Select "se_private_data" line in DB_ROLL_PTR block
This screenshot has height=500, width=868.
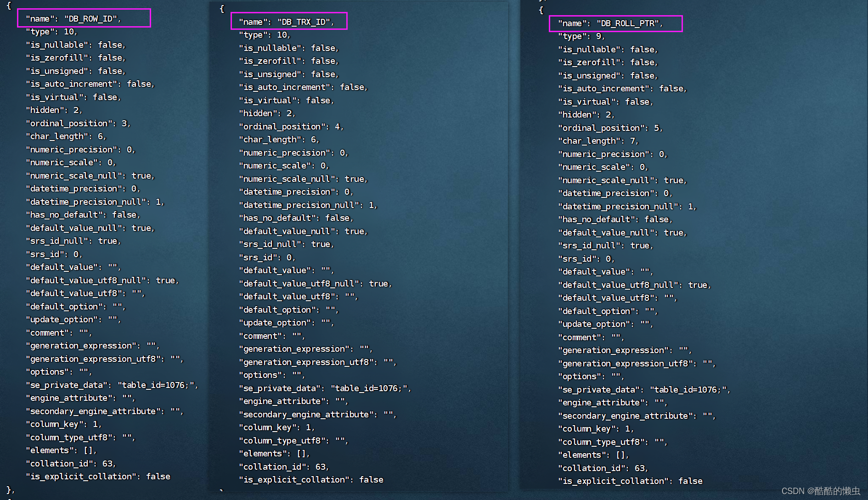644,390
